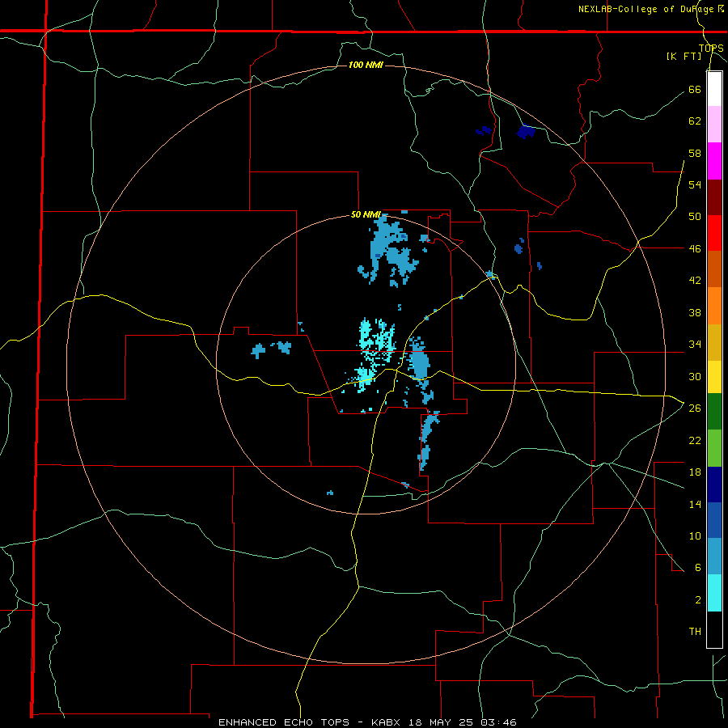Click the 03:46 timestamp
The height and width of the screenshot is (728, 728).
pyautogui.click(x=498, y=722)
